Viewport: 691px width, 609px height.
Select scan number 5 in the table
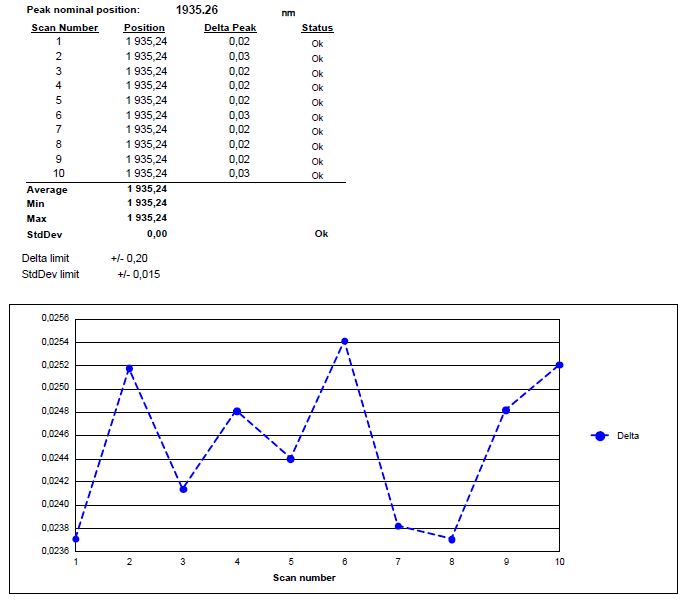pyautogui.click(x=59, y=100)
